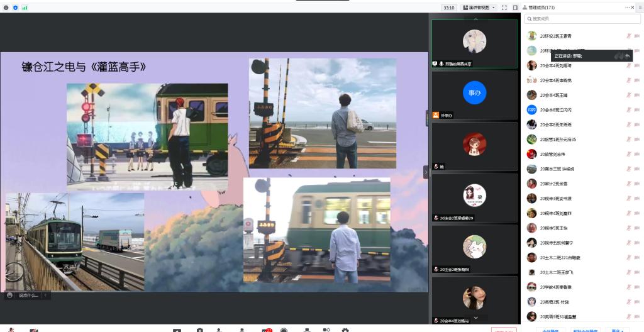This screenshot has width=644, height=332.
Task: Click avatar of 20学教4班 member
Action: tap(531, 287)
